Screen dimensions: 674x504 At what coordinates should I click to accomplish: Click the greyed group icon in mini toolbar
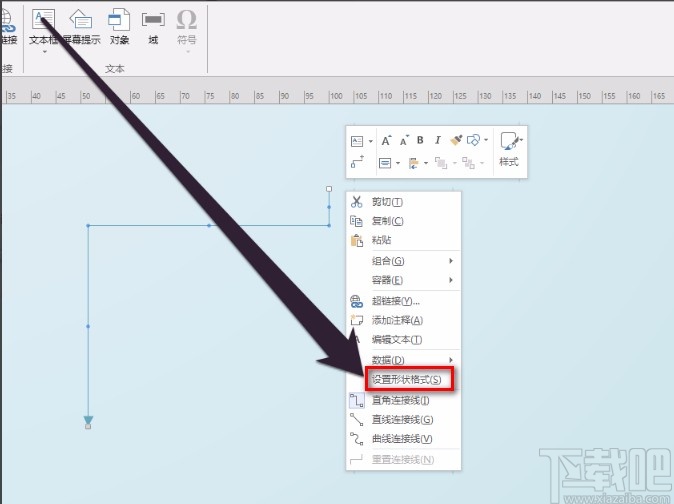(469, 163)
